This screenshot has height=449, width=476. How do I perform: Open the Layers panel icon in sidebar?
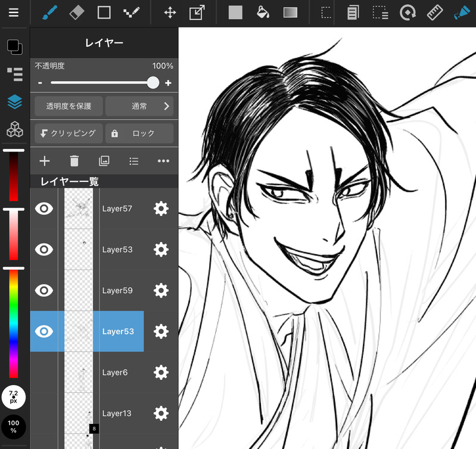tap(14, 102)
